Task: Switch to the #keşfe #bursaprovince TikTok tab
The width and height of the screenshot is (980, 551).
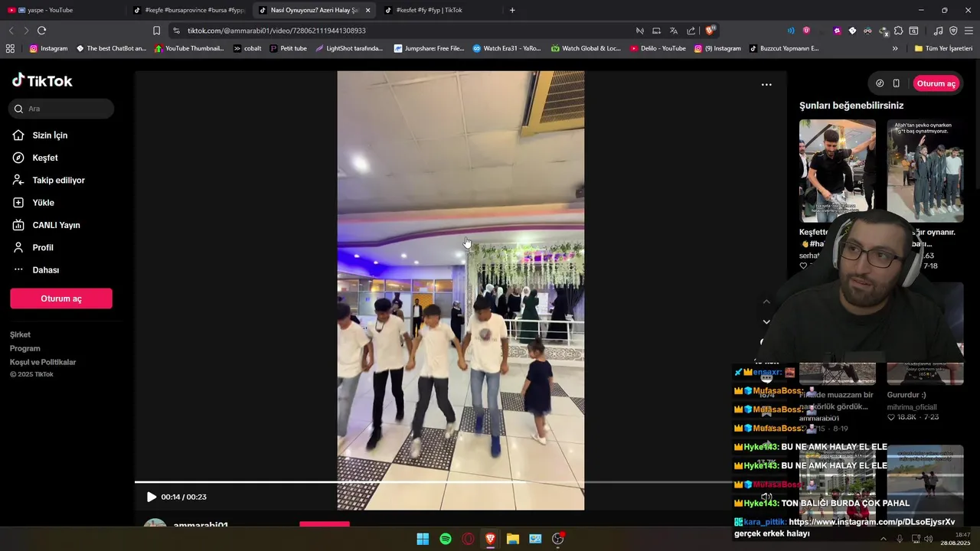Action: [x=188, y=10]
